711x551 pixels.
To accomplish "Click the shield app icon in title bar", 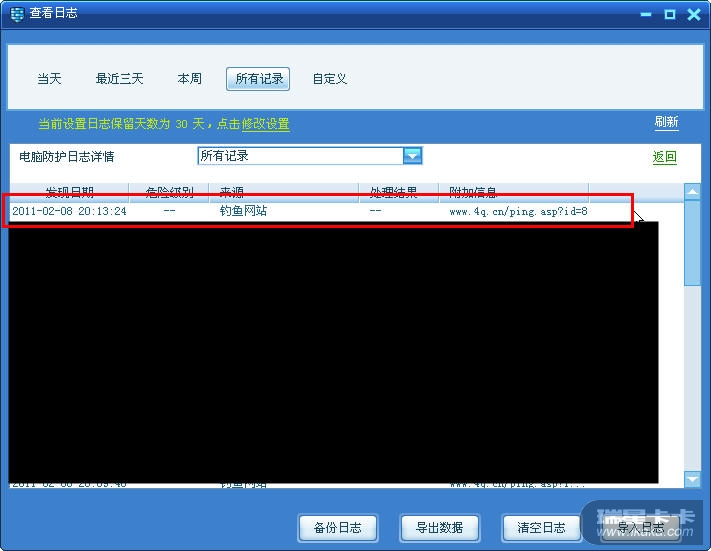I will (17, 14).
